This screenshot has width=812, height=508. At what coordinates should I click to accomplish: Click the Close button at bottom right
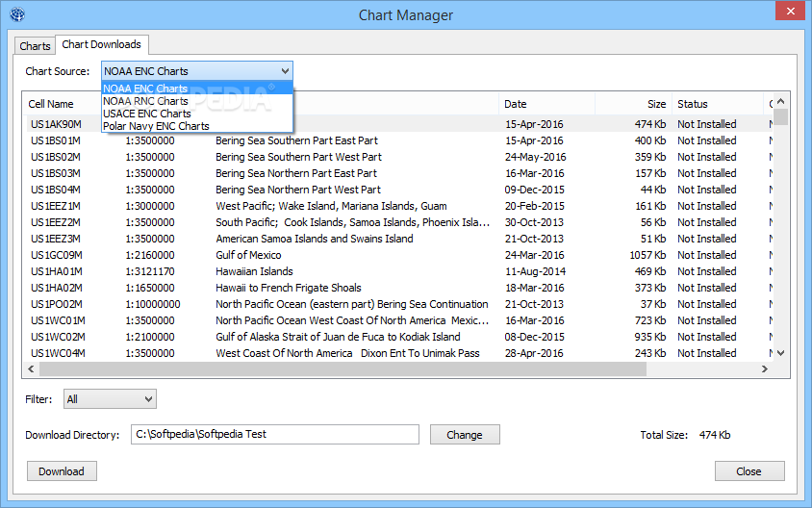click(749, 471)
